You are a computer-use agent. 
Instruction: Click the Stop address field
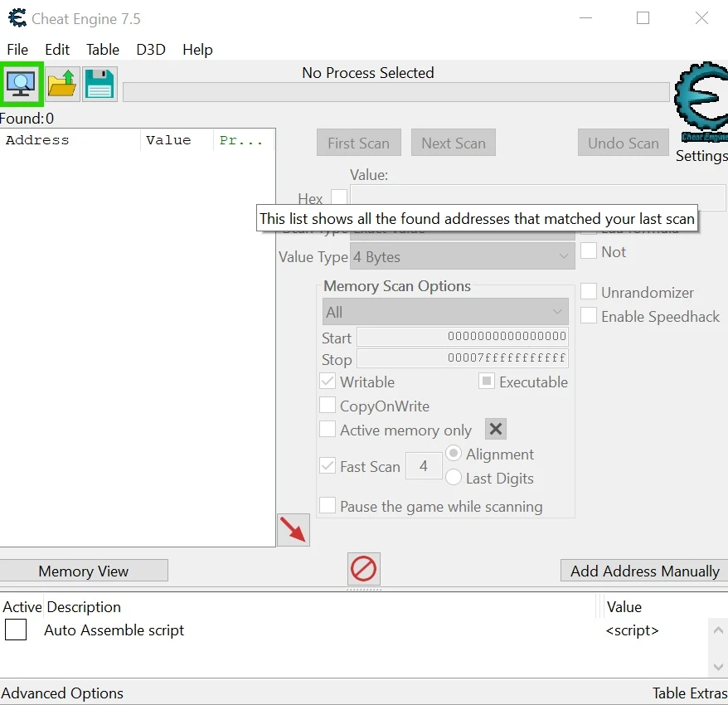[x=463, y=358]
